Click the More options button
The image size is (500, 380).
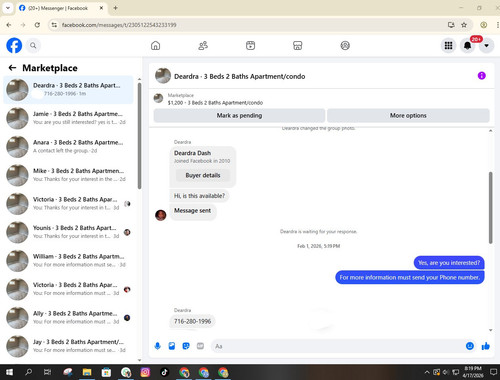(x=408, y=115)
